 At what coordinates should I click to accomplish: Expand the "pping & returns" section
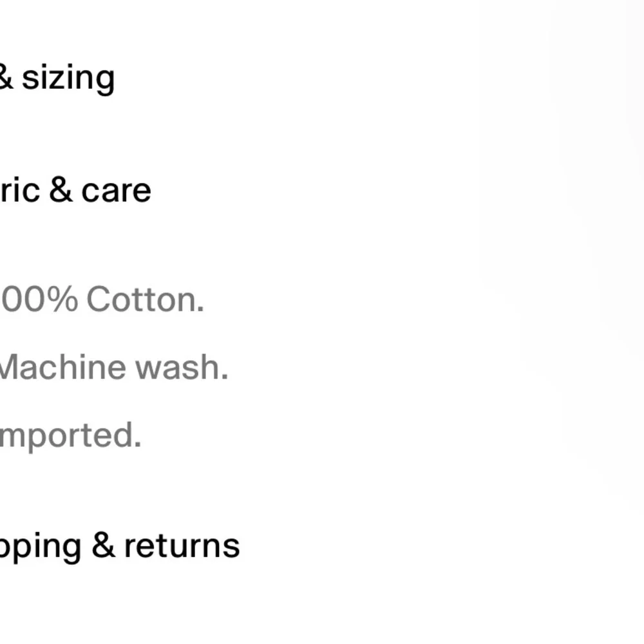120,546
